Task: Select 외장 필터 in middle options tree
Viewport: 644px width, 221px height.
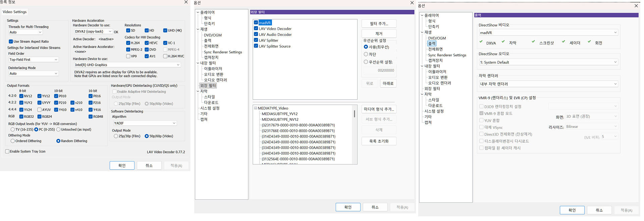Action: 208,86
